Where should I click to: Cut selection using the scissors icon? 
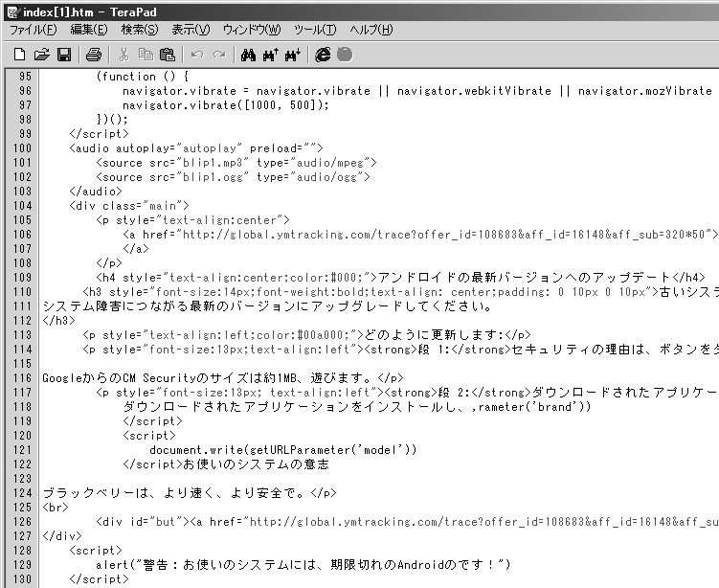coord(124,55)
